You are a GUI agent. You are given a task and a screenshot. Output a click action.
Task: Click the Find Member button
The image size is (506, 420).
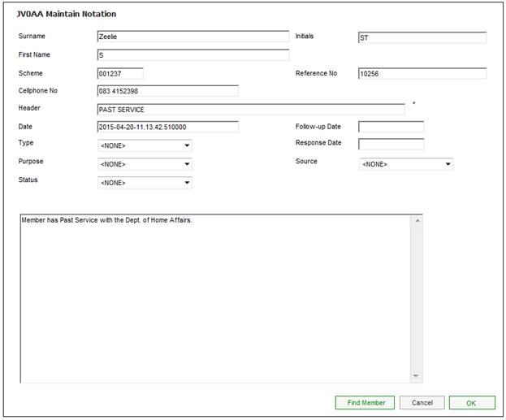(x=365, y=403)
